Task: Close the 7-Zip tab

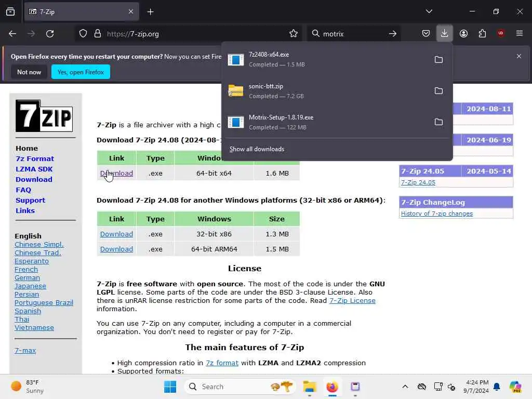Action: coord(131,11)
